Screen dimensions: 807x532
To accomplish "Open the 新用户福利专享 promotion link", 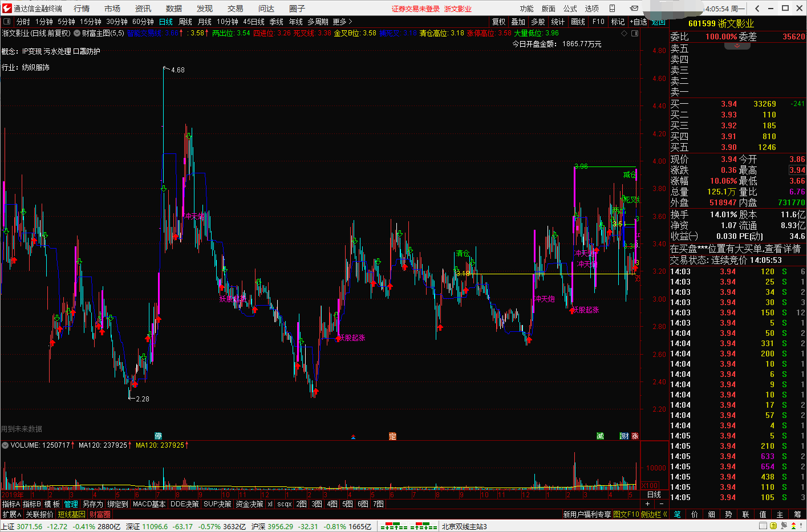I will pos(587,514).
